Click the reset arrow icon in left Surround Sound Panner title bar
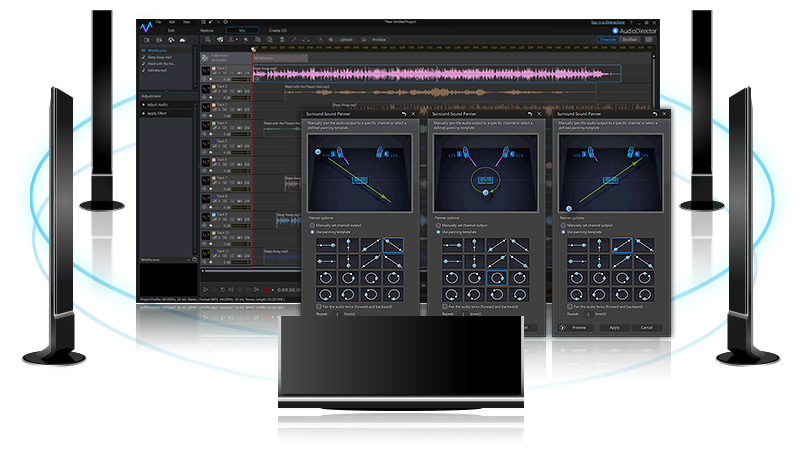The image size is (800, 450). point(403,115)
